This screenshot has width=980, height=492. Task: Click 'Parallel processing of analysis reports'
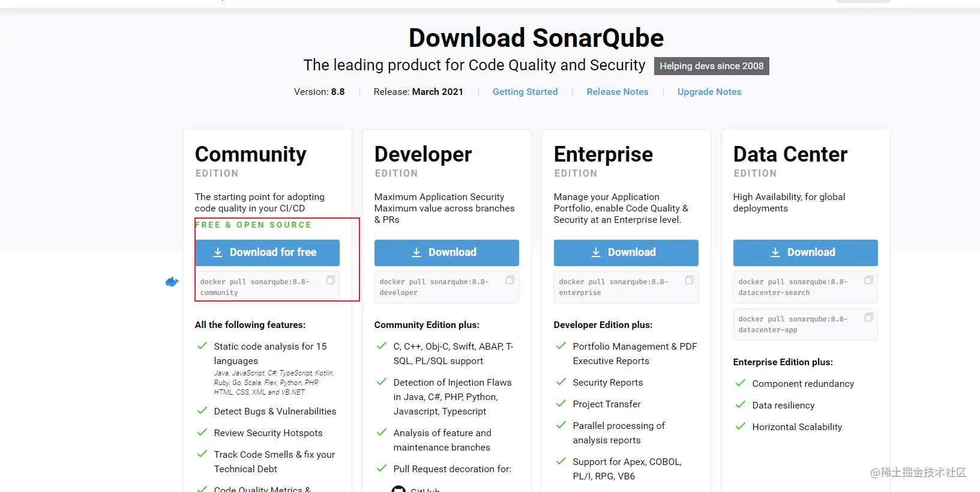(x=619, y=433)
